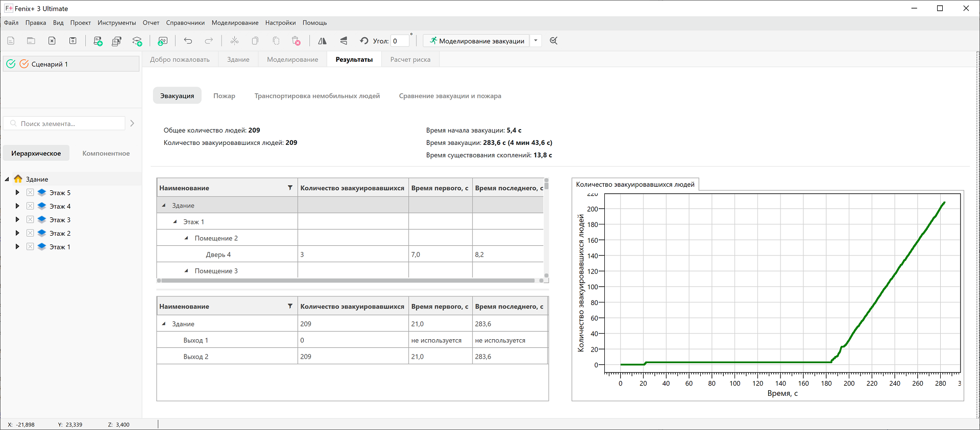This screenshot has width=980, height=430.
Task: Open the Отчет menu
Action: point(151,22)
